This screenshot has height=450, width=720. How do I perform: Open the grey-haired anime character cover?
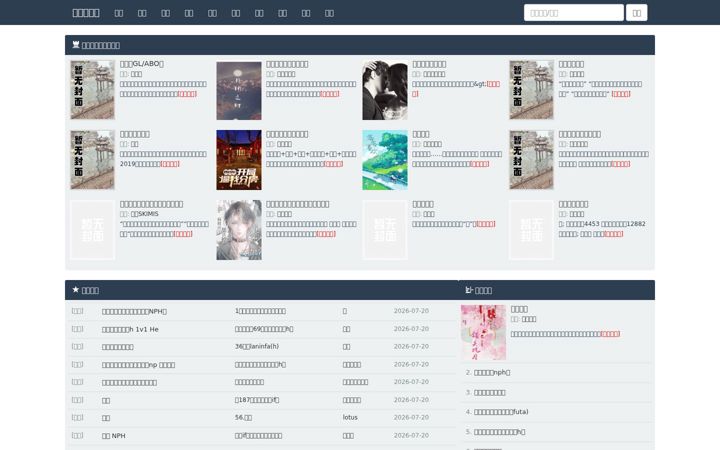(239, 230)
